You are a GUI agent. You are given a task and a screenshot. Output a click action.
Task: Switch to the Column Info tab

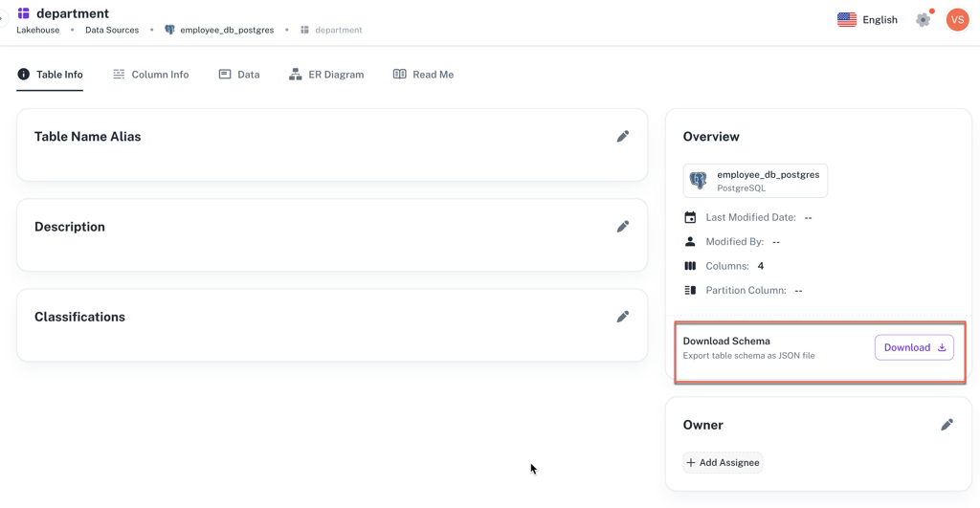coord(150,75)
